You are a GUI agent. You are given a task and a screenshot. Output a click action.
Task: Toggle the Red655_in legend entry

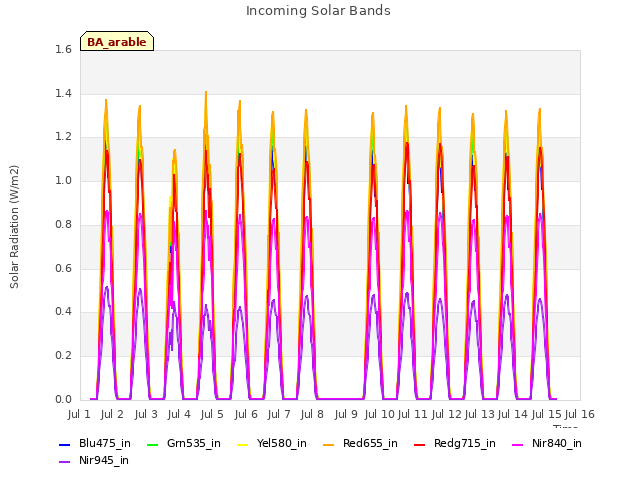coord(360,443)
